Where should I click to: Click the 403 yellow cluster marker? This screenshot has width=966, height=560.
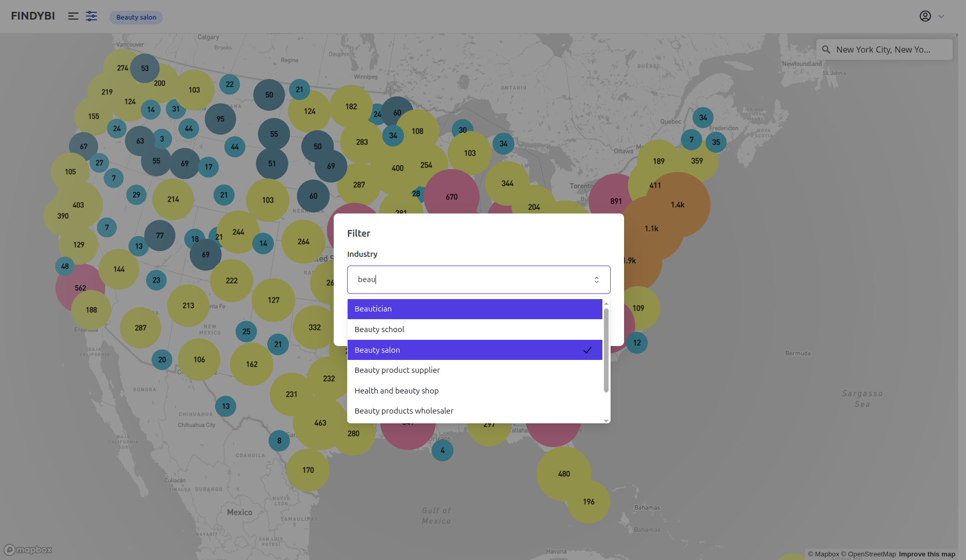pyautogui.click(x=78, y=205)
